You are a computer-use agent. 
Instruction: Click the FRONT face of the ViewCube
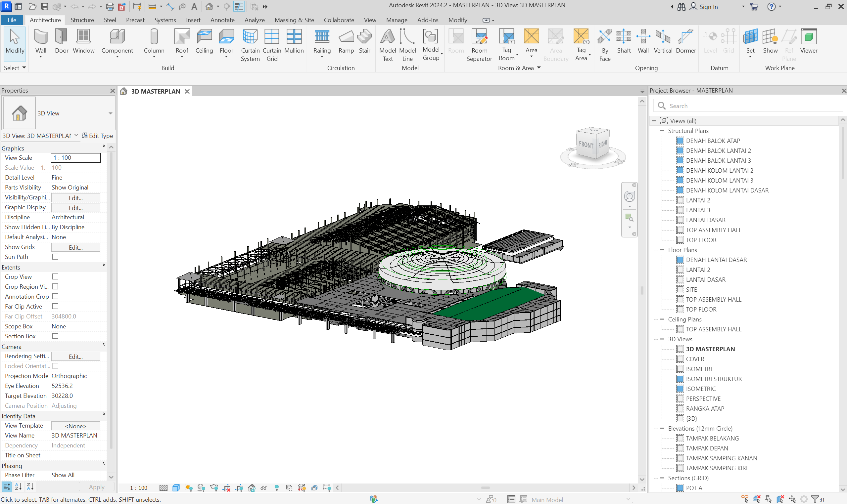[586, 145]
